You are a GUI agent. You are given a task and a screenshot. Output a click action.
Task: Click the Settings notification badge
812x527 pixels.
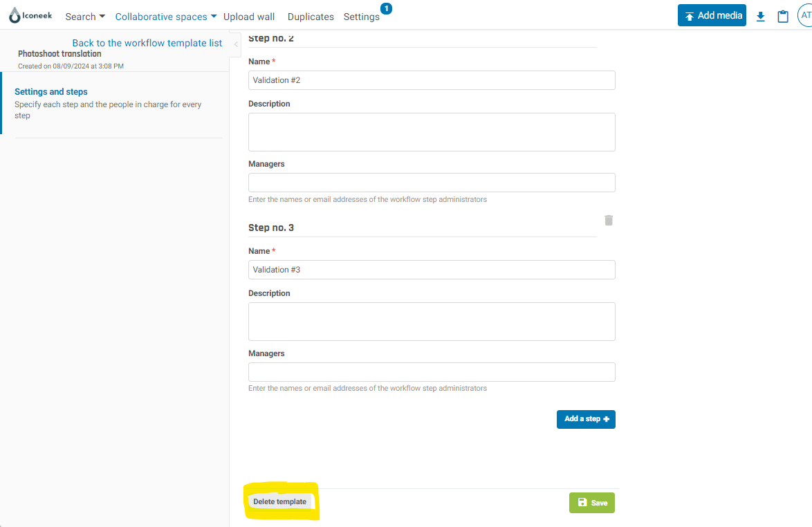point(386,8)
